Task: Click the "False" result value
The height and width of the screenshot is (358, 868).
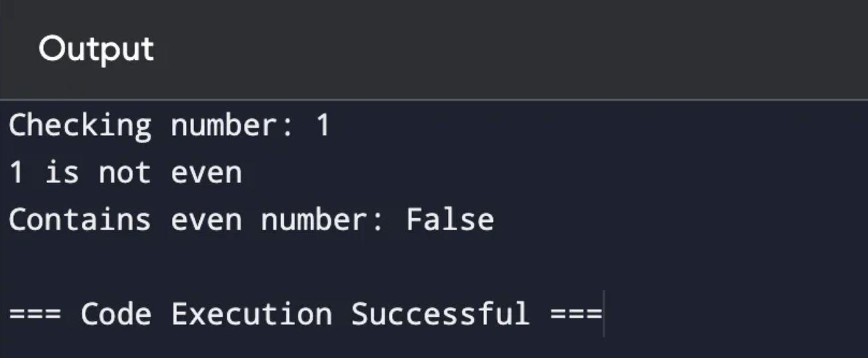Action: [450, 220]
